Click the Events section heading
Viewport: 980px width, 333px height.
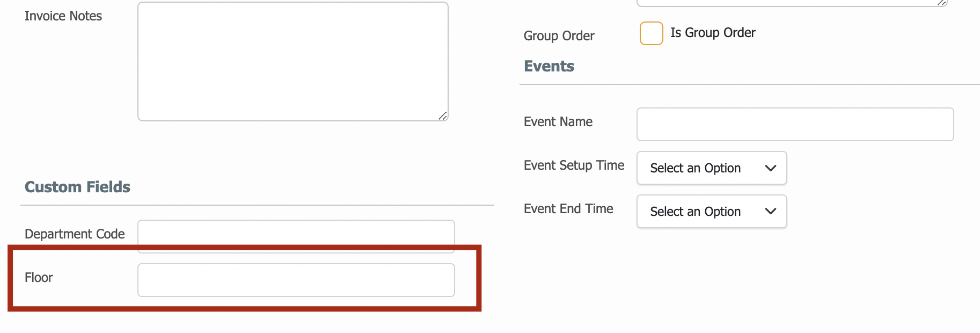click(549, 66)
